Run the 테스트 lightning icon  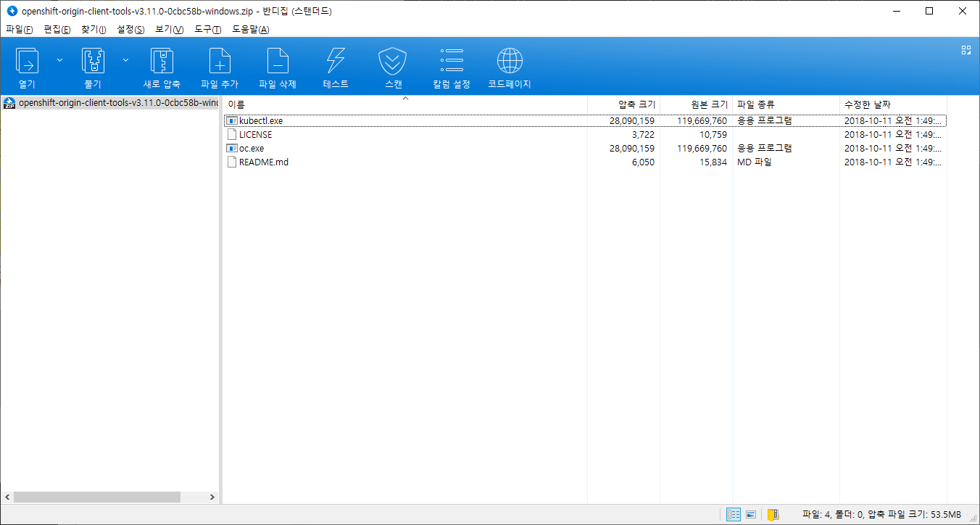pyautogui.click(x=336, y=62)
